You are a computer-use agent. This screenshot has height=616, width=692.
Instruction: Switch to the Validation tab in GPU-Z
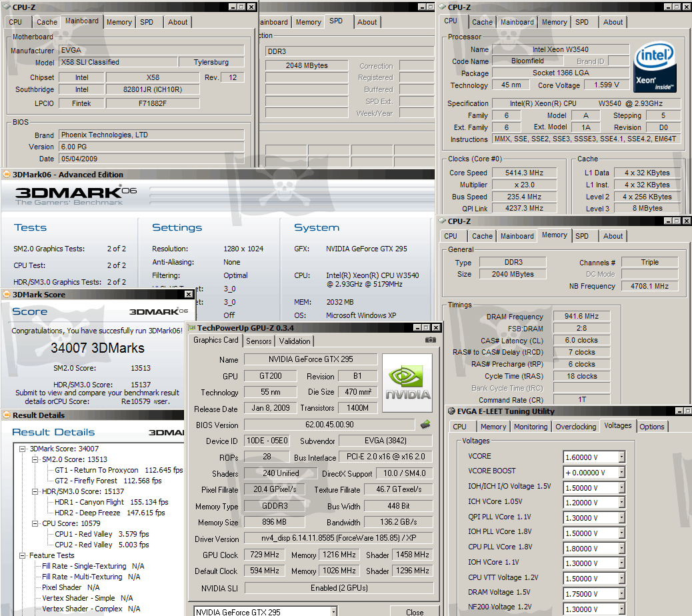(x=295, y=341)
